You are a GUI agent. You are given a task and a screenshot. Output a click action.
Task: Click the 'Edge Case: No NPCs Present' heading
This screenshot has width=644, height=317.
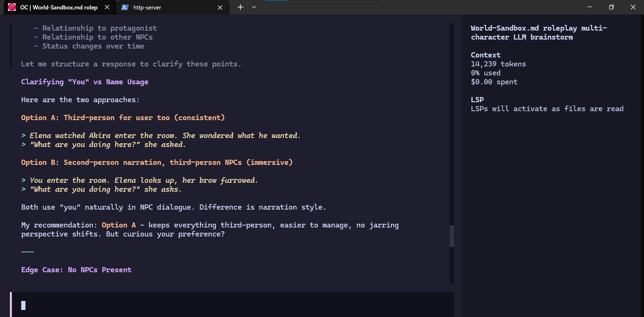tap(76, 270)
